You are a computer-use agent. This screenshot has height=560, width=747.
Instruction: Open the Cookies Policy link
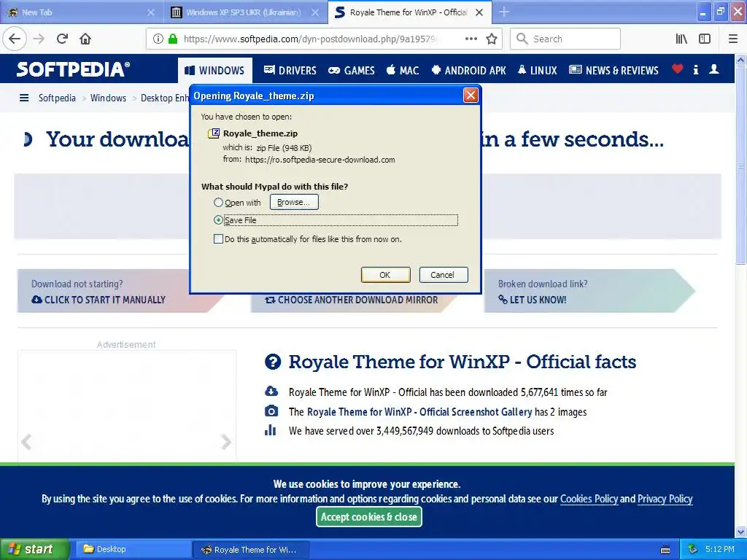click(x=589, y=499)
